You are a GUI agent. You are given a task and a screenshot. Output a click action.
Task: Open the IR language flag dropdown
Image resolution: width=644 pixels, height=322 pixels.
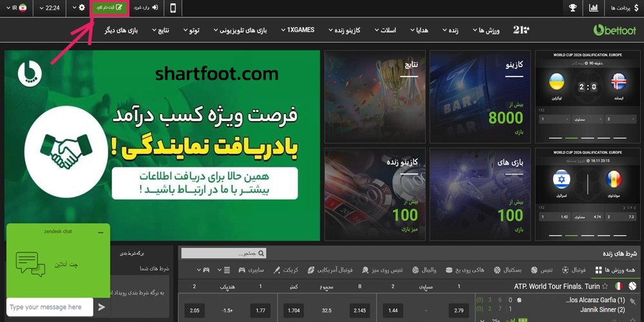coord(17,8)
